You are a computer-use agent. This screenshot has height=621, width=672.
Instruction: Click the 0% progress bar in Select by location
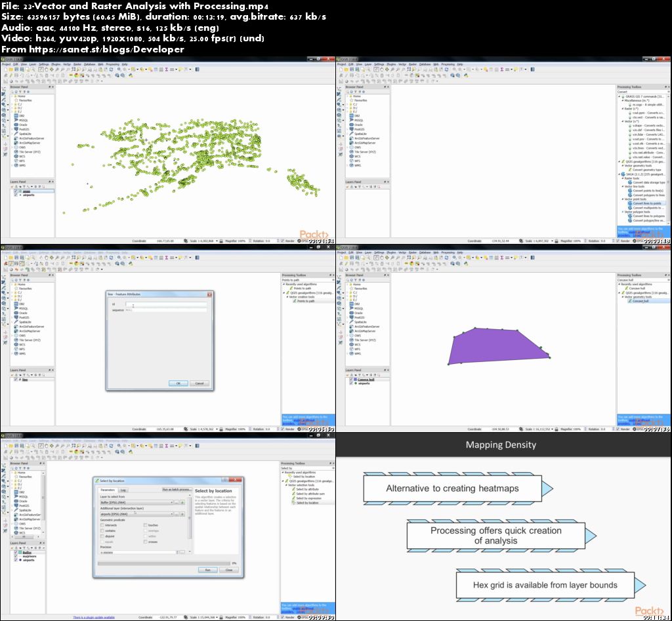[163, 563]
